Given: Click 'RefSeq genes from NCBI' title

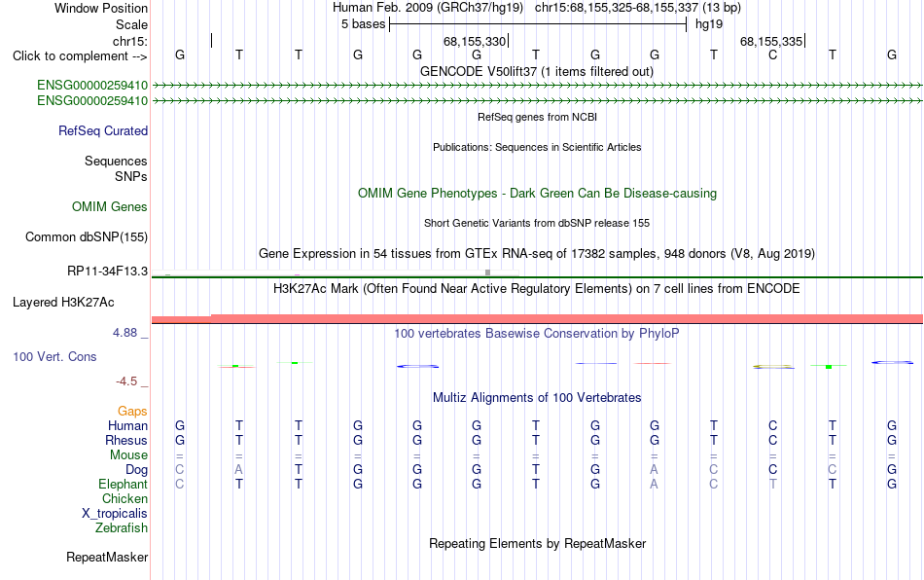Looking at the screenshot, I should coord(538,117).
